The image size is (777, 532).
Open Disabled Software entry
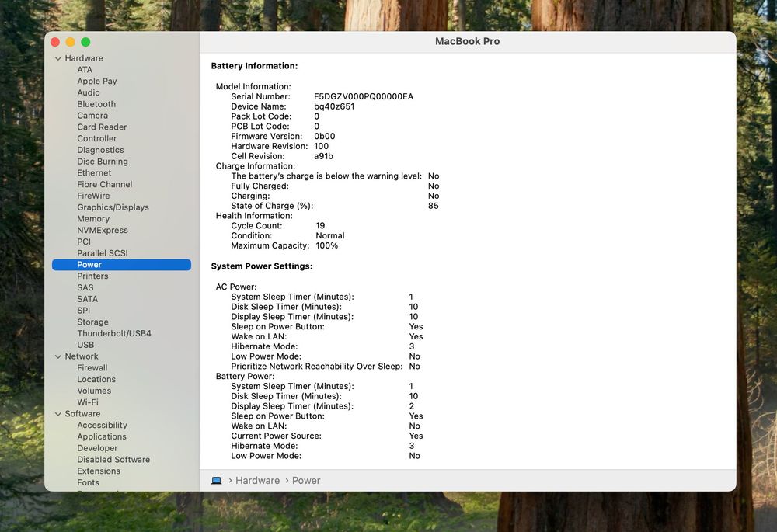pyautogui.click(x=113, y=459)
